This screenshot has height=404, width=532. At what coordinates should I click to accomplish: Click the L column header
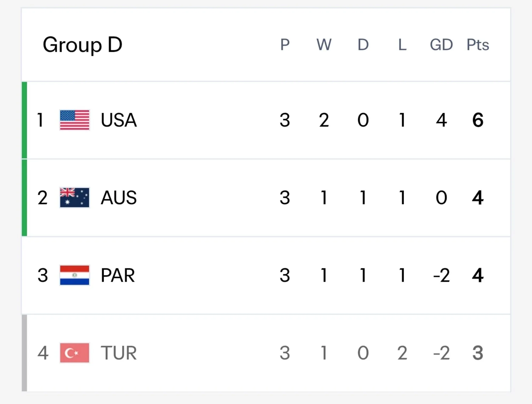[x=402, y=44]
